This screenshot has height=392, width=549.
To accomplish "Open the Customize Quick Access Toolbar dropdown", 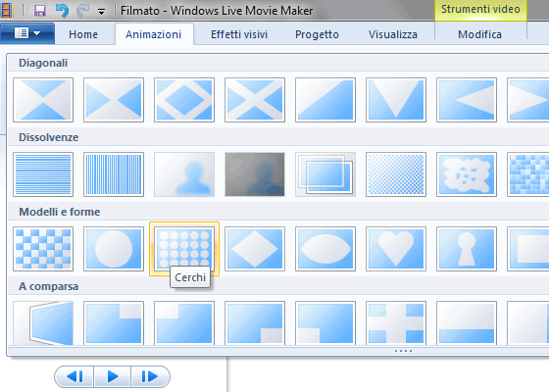I will [x=102, y=12].
